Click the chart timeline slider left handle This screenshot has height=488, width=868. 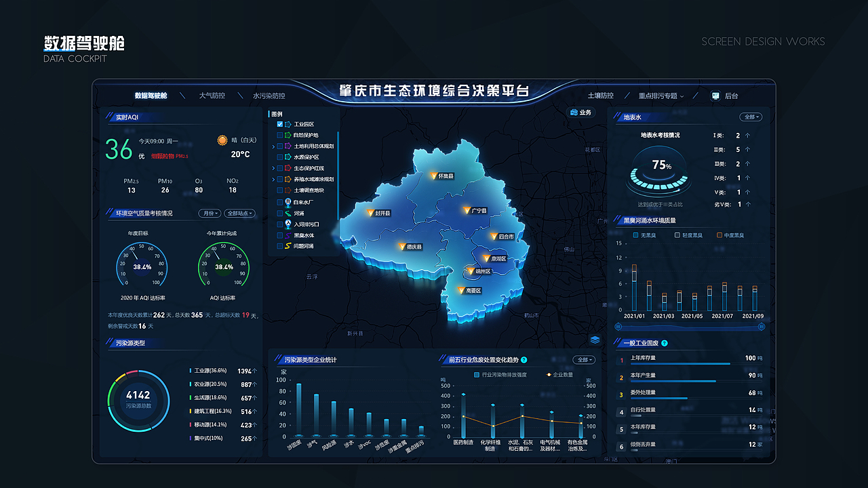tap(618, 327)
